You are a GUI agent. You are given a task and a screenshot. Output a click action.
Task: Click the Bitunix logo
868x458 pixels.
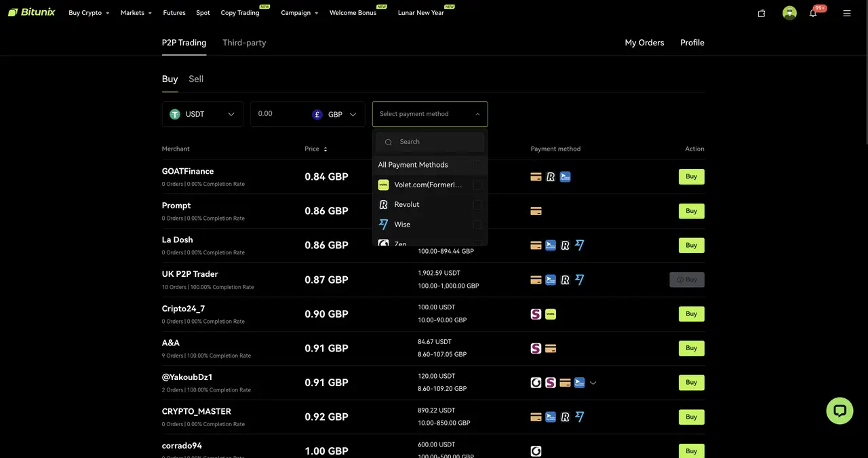coord(31,12)
